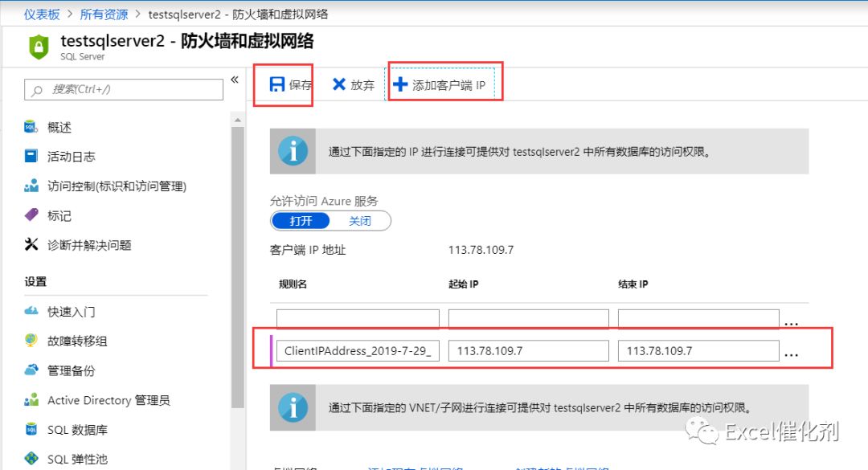
Task: Go to 所有资源 breadcrumb link
Action: pyautogui.click(x=104, y=14)
